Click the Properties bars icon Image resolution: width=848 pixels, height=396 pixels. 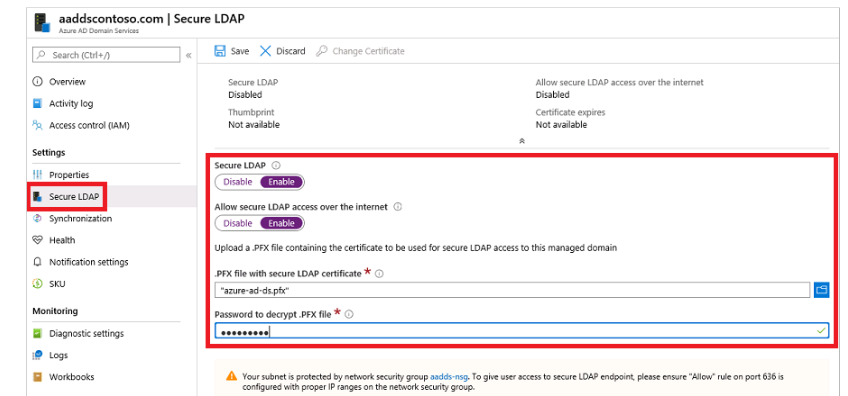click(37, 175)
